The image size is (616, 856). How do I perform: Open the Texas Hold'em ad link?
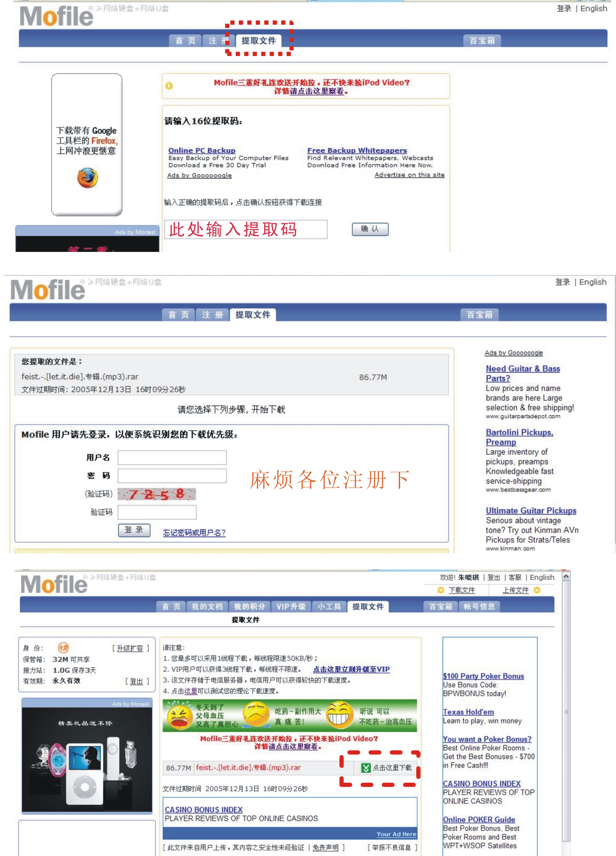[x=468, y=712]
